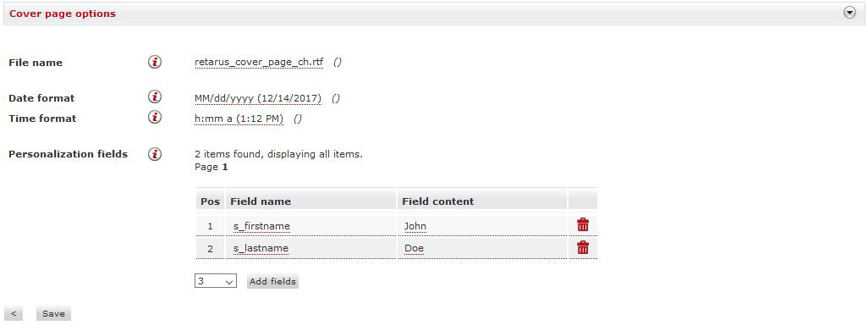Open info icon beside Time format

coord(155,118)
